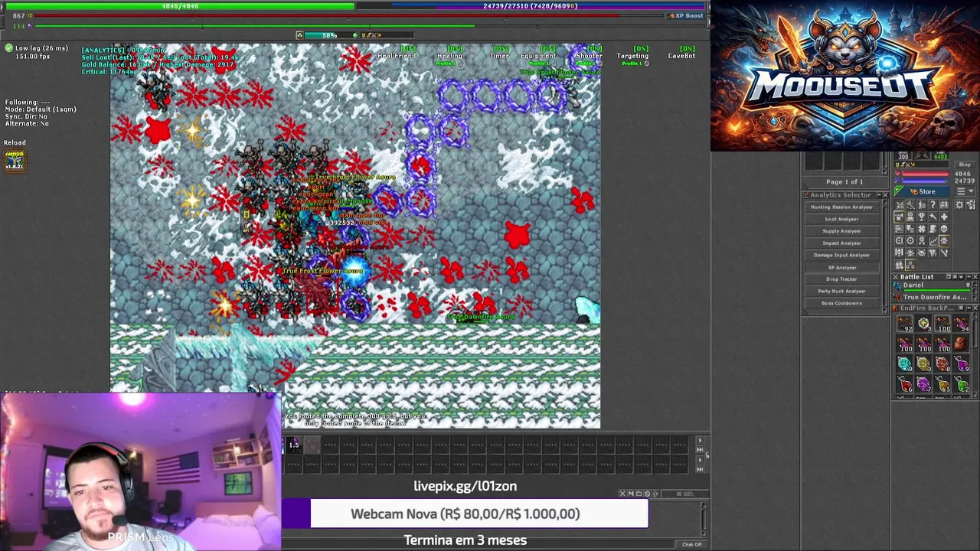The height and width of the screenshot is (551, 980).
Task: Skip first action bar row with double arrow
Action: tap(700, 450)
